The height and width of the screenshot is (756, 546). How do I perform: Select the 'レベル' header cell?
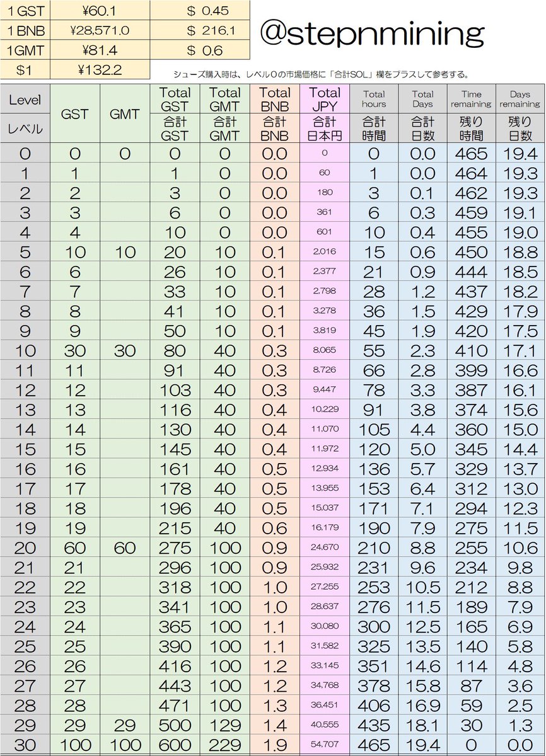[x=25, y=129]
